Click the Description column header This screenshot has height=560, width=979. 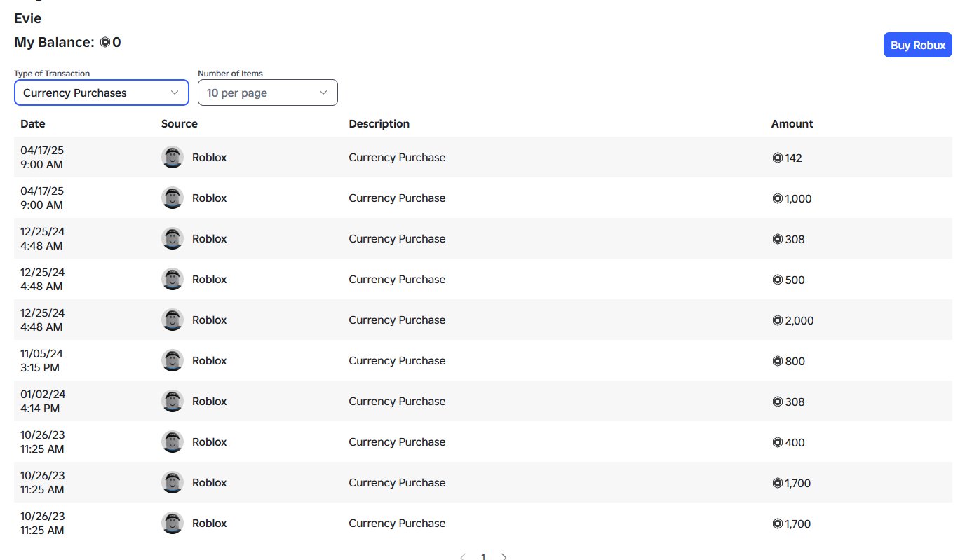pos(379,123)
